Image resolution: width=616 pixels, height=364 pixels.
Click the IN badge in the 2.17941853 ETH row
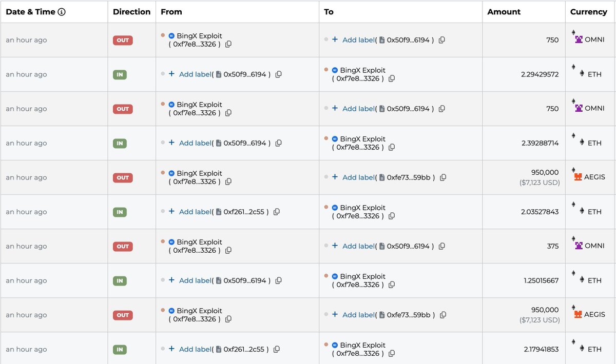[x=120, y=349]
